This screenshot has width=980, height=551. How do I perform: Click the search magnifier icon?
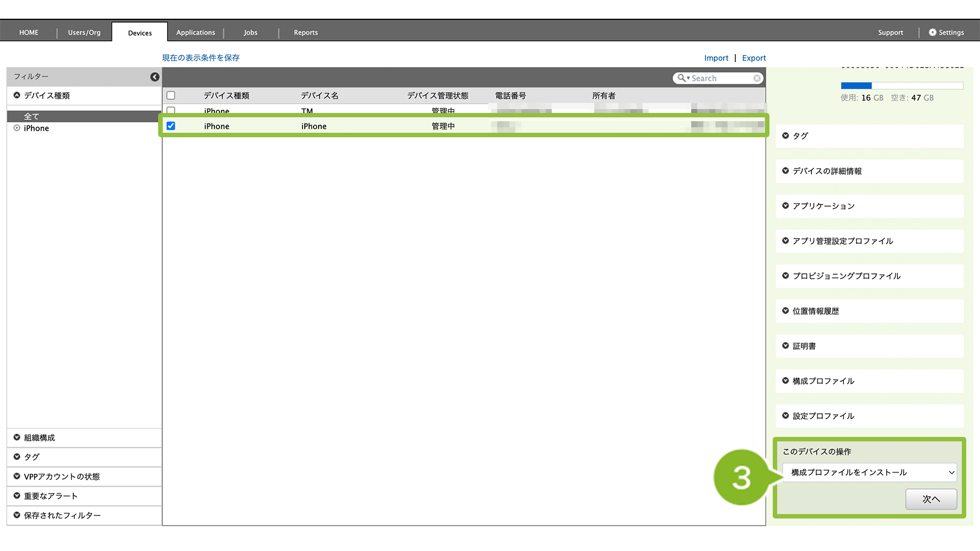pyautogui.click(x=682, y=78)
